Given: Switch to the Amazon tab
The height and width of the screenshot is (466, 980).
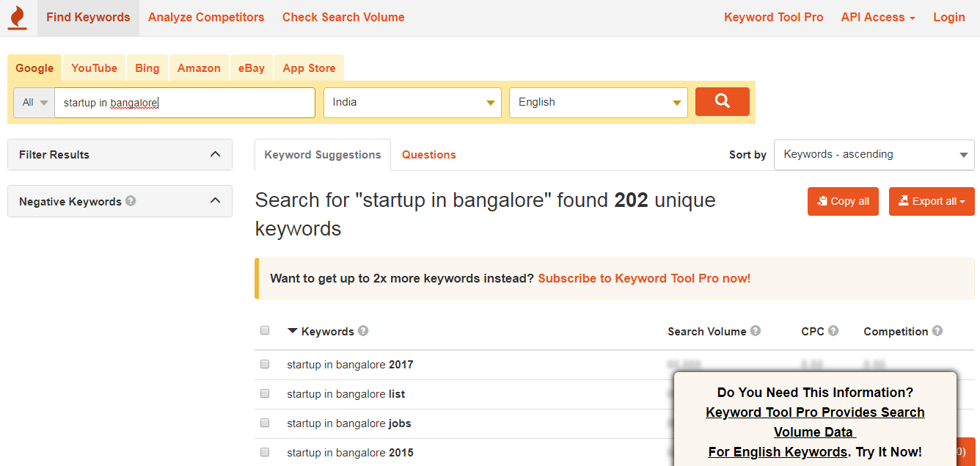Looking at the screenshot, I should (199, 68).
